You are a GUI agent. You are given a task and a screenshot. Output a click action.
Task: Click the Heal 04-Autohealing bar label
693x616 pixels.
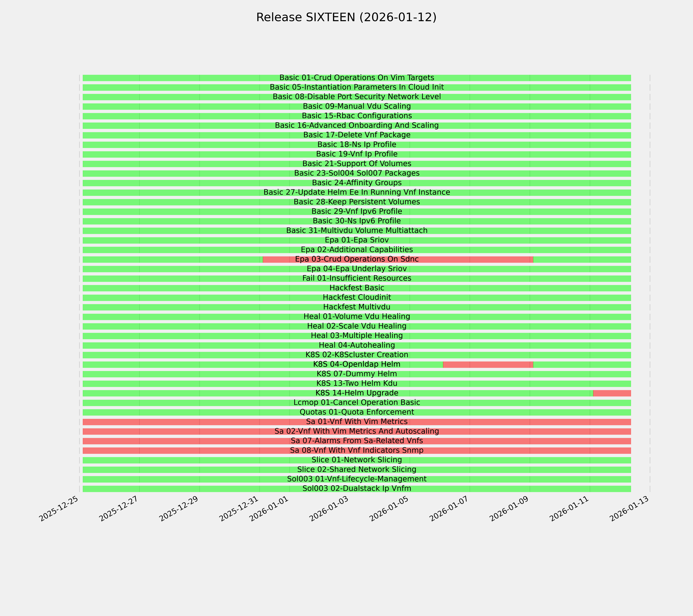(x=357, y=345)
